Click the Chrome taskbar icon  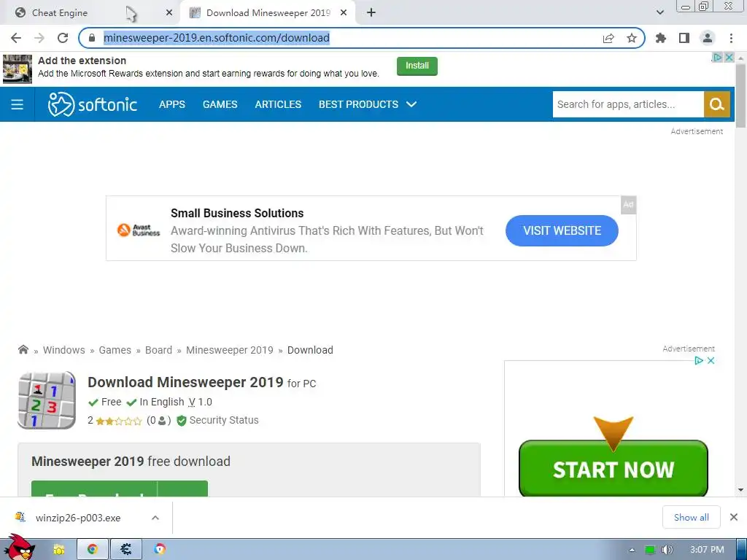click(93, 550)
